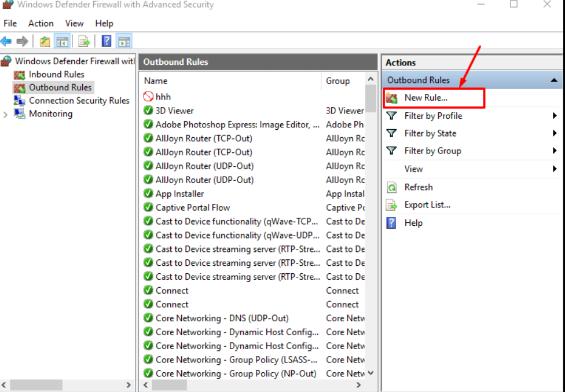Click Refresh in the Actions pane
The image size is (565, 392).
coord(419,188)
